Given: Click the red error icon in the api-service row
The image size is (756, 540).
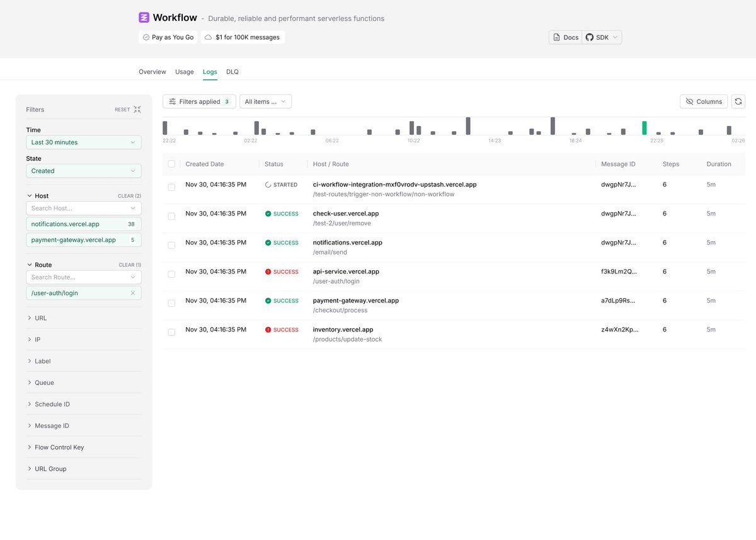Looking at the screenshot, I should (268, 272).
